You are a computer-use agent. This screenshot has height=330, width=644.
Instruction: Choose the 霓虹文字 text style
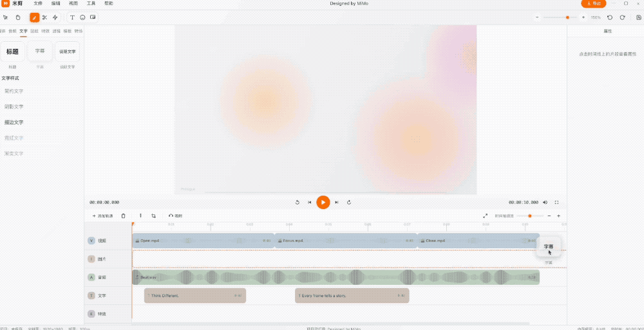[14, 138]
